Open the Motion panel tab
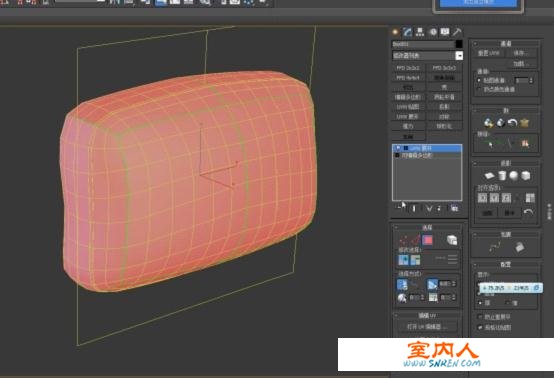Viewport: 554px width, 378px height. 433,32
